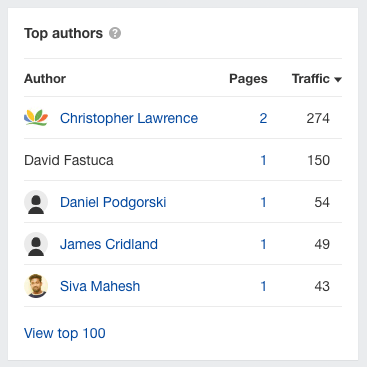Viewport: 367px width, 367px height.
Task: Click View top 100 link
Action: point(65,333)
